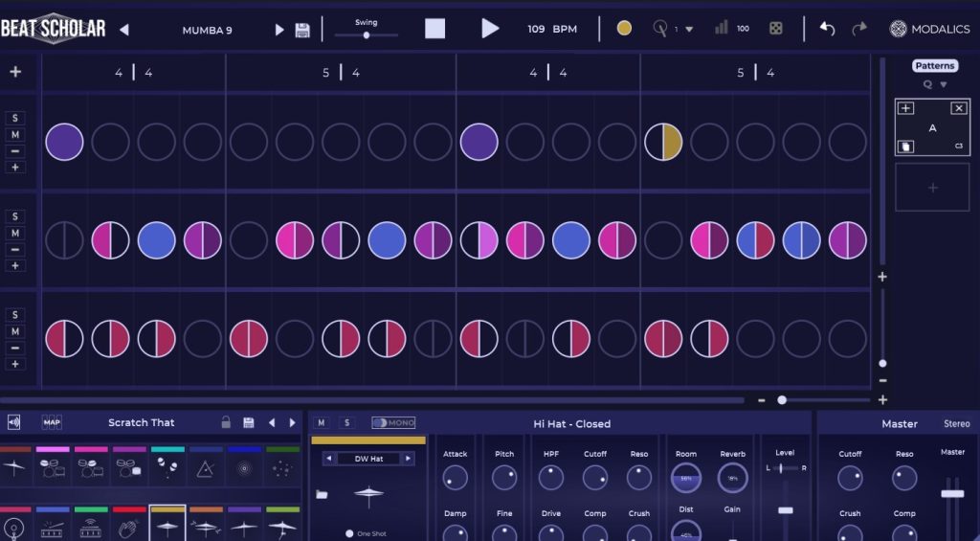
Task: Open the metronome count dropdown
Action: coord(689,30)
